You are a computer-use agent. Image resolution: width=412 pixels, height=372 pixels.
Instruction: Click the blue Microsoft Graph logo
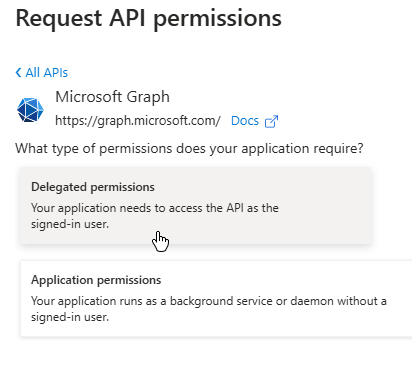pyautogui.click(x=30, y=110)
